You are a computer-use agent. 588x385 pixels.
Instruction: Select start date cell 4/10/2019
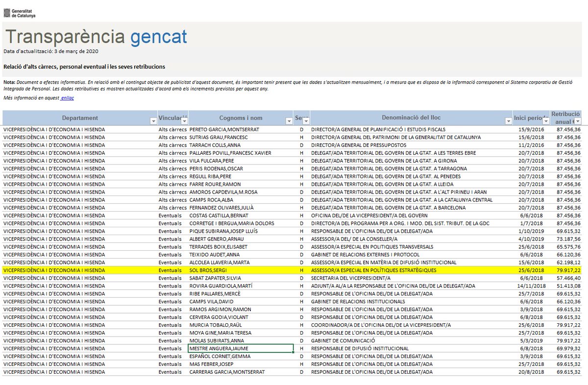click(x=531, y=239)
